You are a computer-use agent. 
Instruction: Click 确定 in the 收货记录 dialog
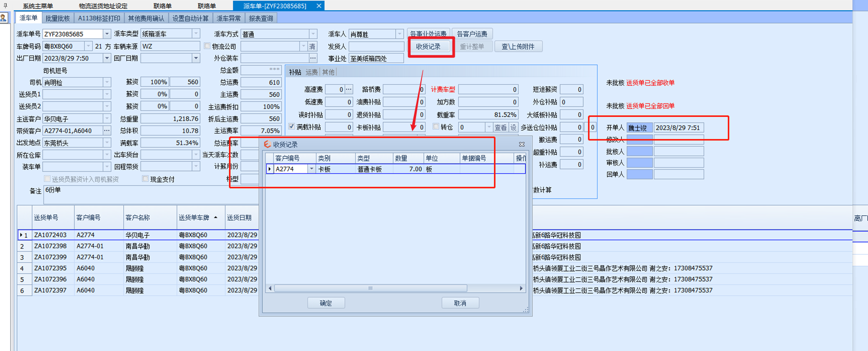(x=326, y=303)
